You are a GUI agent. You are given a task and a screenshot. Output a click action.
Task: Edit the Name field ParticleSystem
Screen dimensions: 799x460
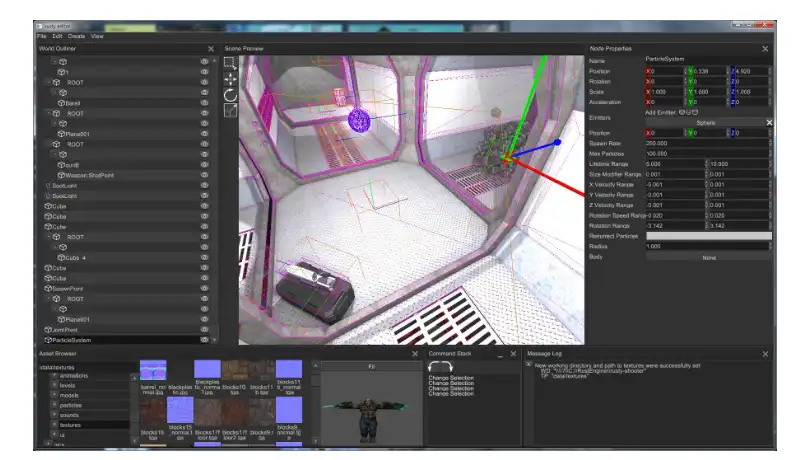tap(708, 59)
